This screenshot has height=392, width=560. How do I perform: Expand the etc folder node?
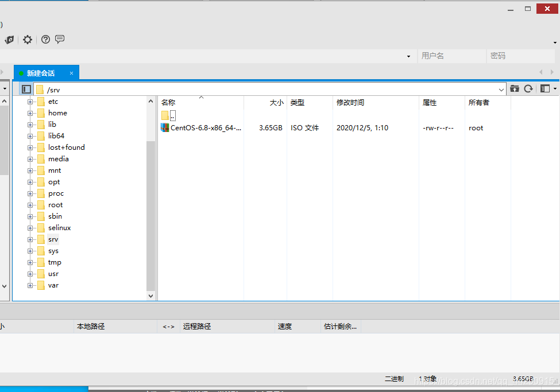(x=30, y=102)
